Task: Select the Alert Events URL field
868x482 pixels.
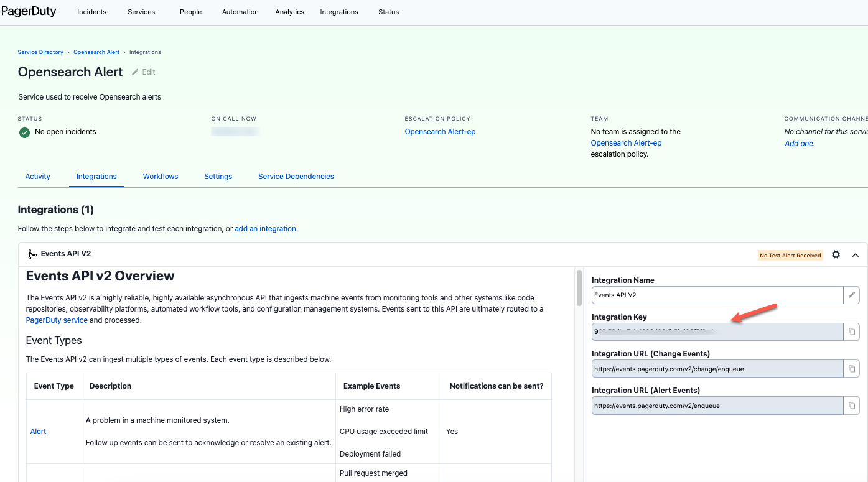Action: (717, 406)
